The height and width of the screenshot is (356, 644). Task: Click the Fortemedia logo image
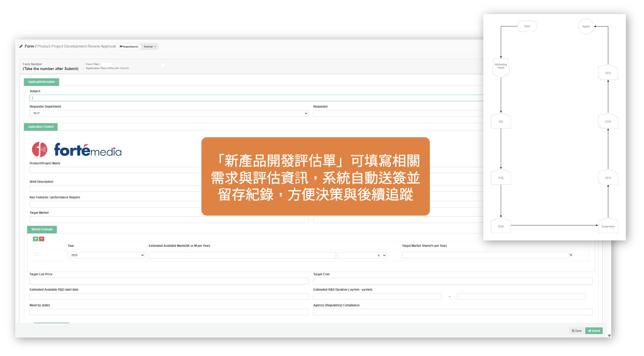coord(77,150)
